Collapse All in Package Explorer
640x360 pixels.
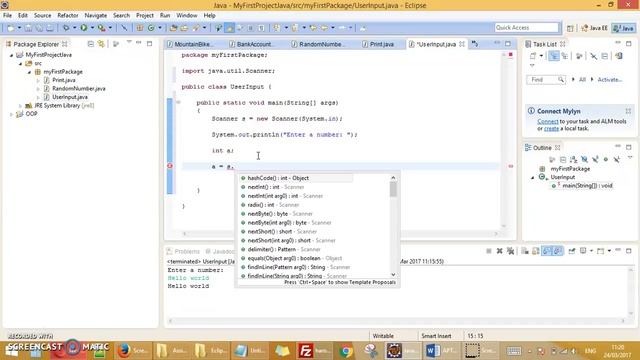point(91,44)
